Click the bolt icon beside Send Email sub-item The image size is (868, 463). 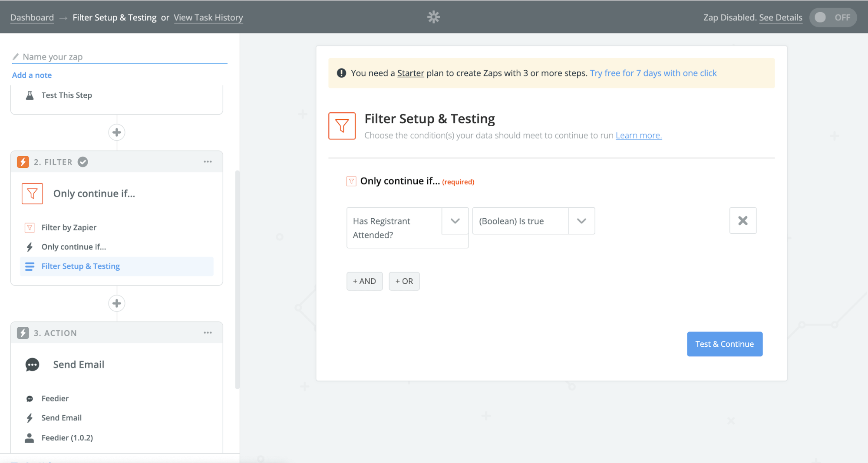[30, 418]
